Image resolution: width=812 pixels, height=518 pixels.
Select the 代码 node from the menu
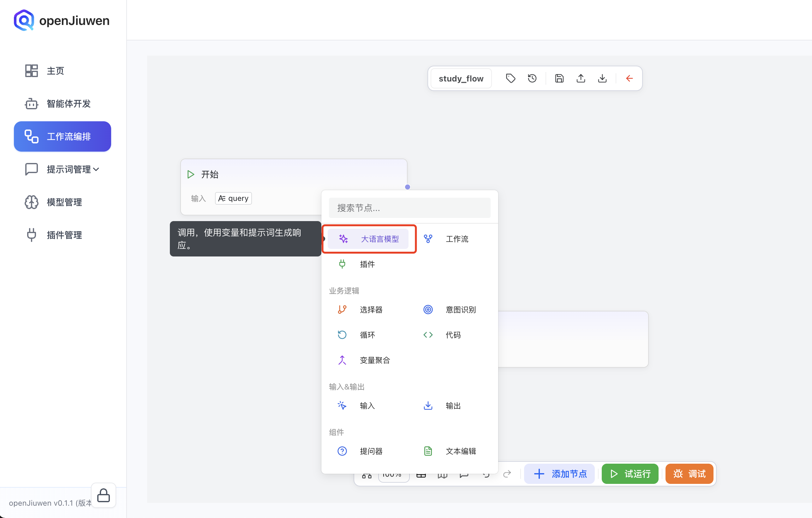click(453, 334)
